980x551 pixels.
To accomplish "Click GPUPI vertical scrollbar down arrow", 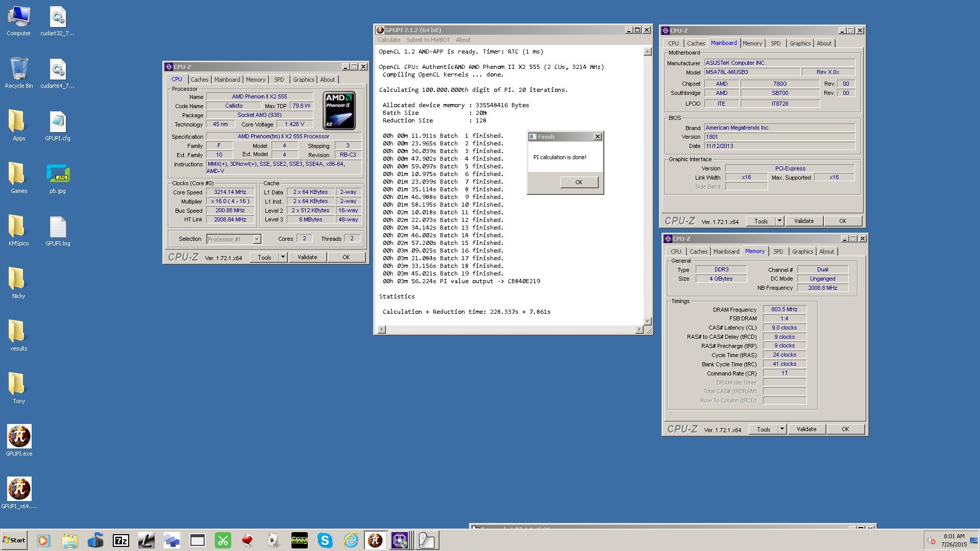I will (647, 321).
